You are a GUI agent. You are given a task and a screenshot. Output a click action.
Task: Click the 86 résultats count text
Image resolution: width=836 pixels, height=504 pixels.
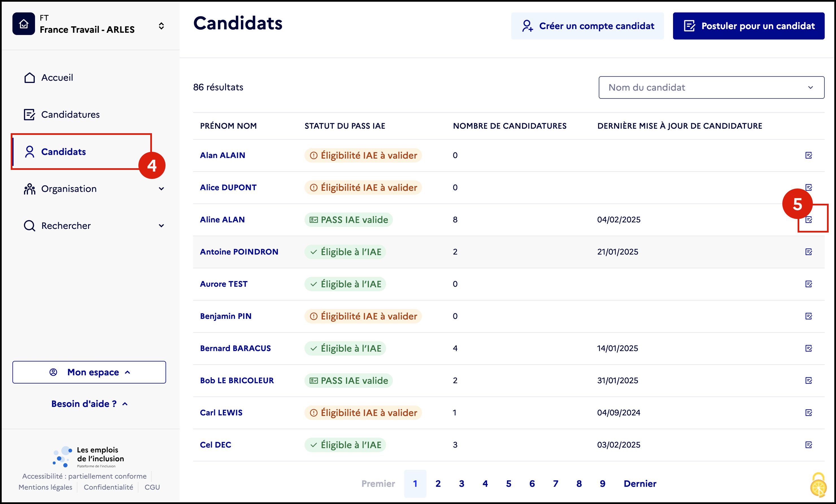[x=218, y=87]
